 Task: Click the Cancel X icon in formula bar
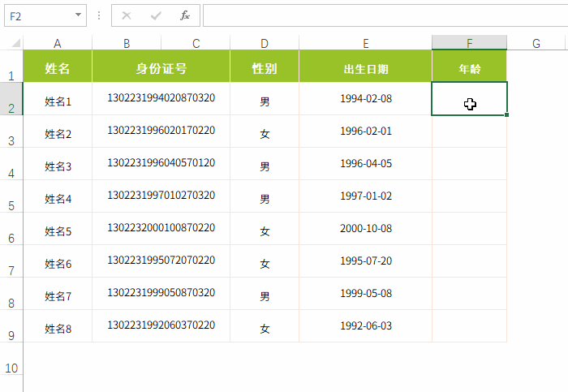127,15
